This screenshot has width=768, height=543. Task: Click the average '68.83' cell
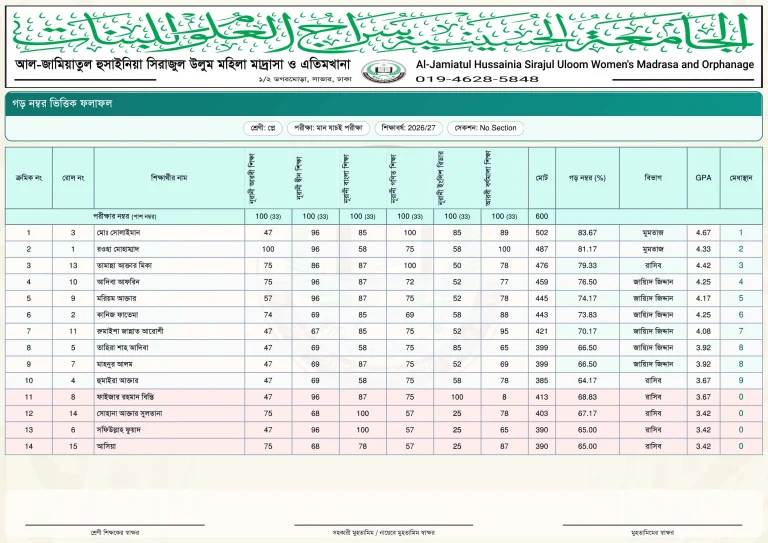(x=587, y=397)
